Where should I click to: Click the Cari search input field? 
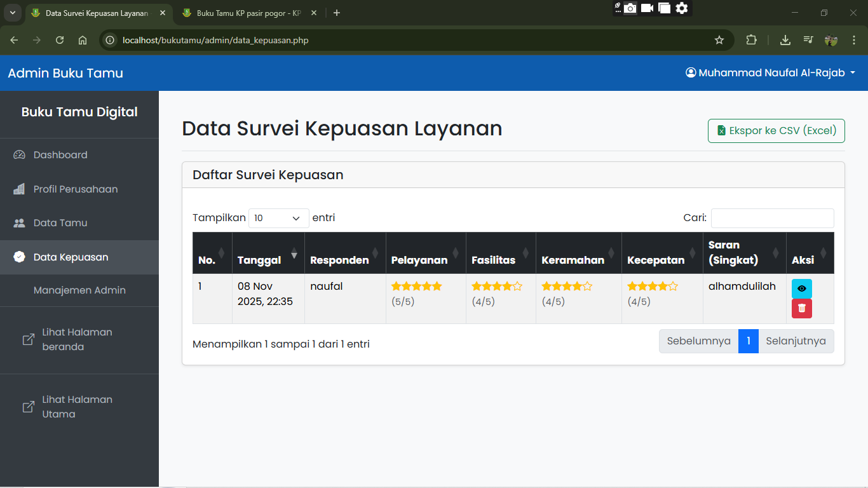coord(772,218)
